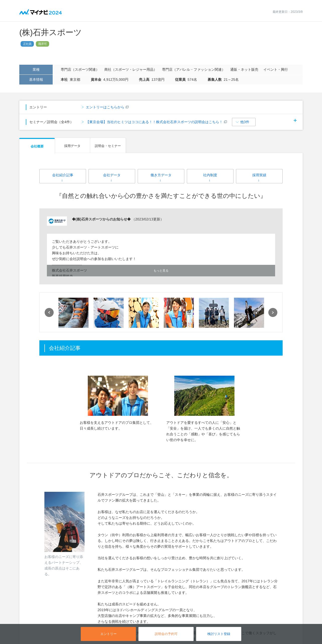Screen dimensions: 322x644
Task: Click the two staff members article photo
Action: [118, 395]
